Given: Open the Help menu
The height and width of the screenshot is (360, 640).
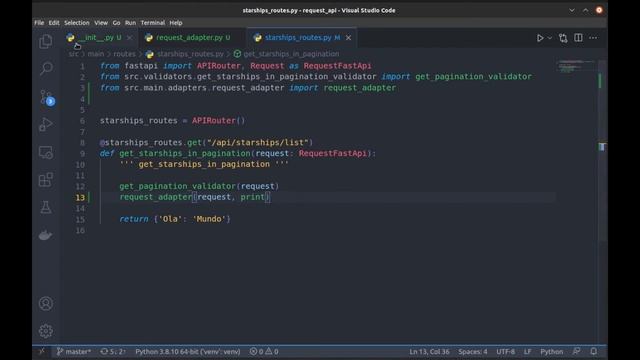Looking at the screenshot, I should 176,23.
